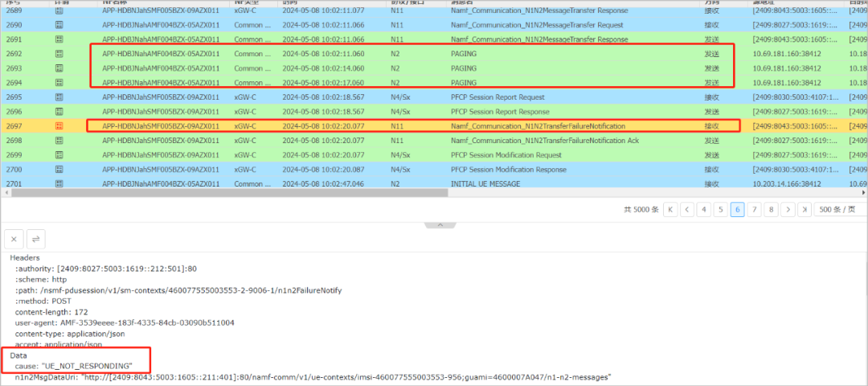Click the detail icon in row 2701
This screenshot has width=868, height=386.
[x=59, y=184]
